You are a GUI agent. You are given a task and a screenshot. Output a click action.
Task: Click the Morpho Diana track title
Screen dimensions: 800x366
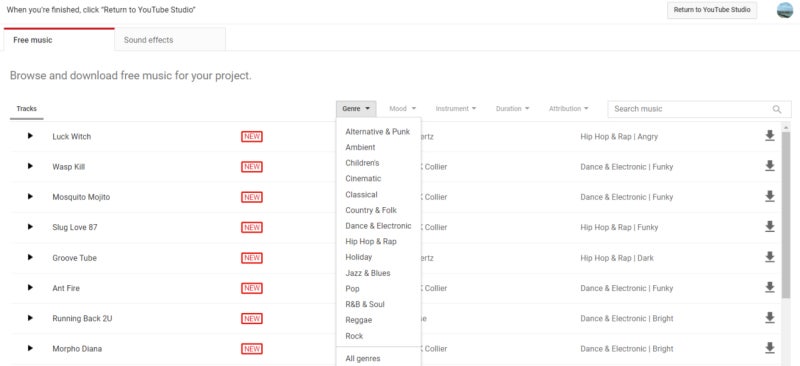(77, 349)
